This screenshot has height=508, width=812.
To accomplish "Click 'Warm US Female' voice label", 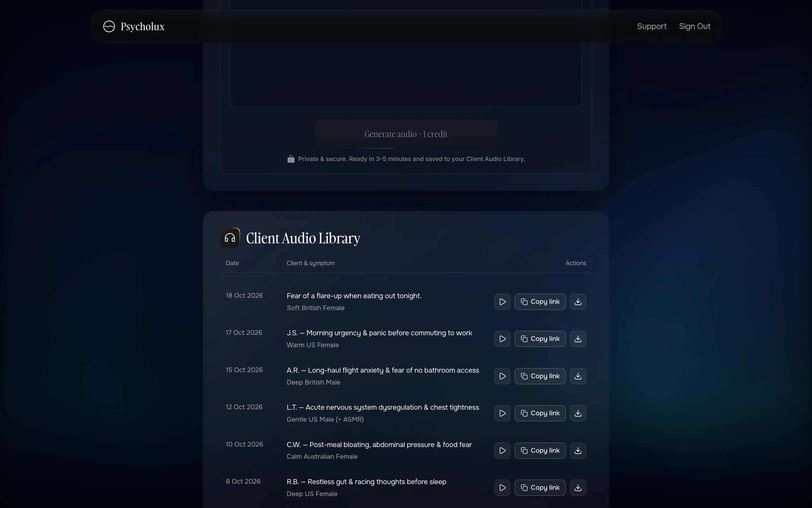I will click(x=313, y=345).
